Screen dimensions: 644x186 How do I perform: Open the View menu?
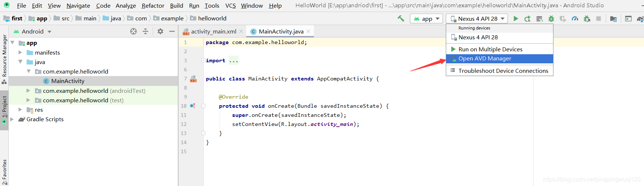(x=54, y=5)
